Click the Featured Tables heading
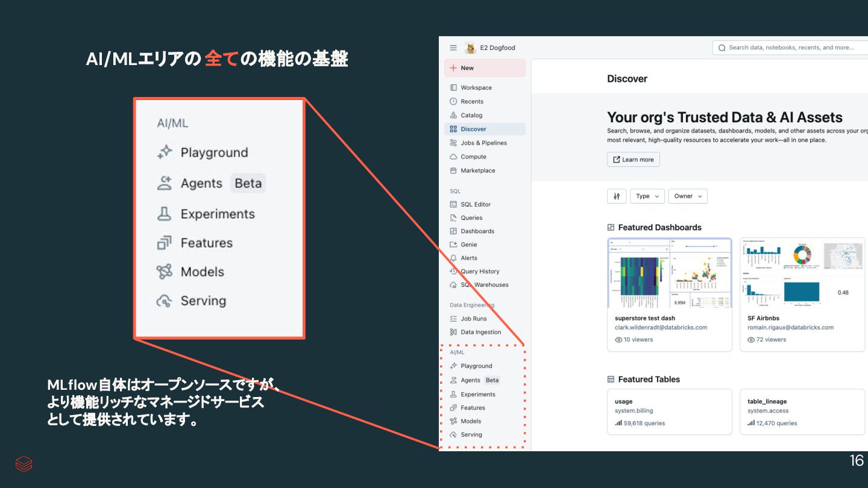Viewport: 868px width, 488px height. click(x=649, y=379)
